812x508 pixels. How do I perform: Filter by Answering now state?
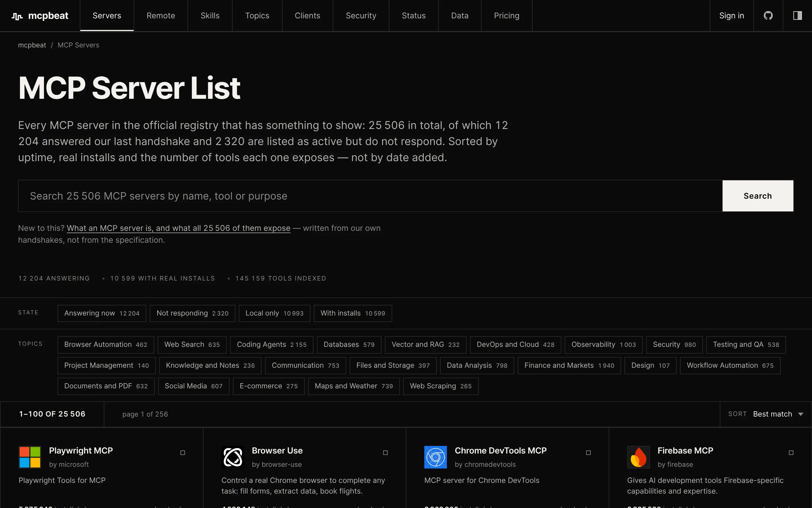[102, 313]
